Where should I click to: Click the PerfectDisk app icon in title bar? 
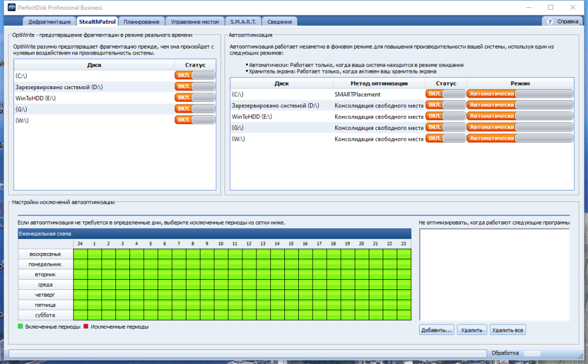12,7
